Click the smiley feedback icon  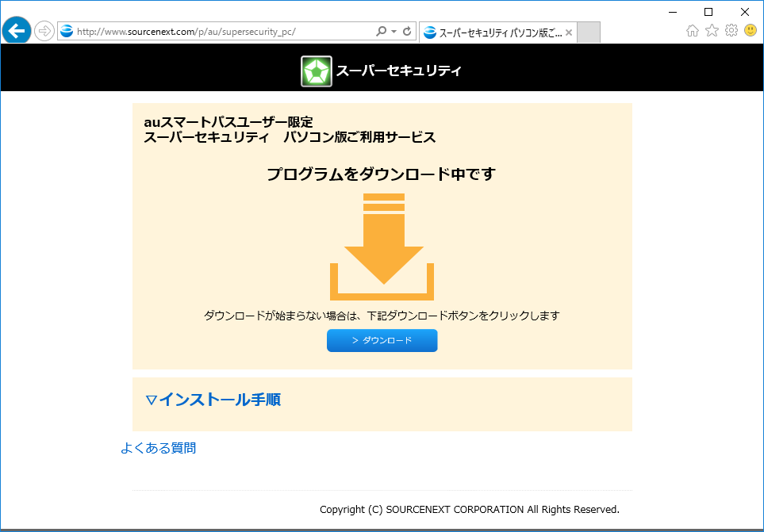751,30
